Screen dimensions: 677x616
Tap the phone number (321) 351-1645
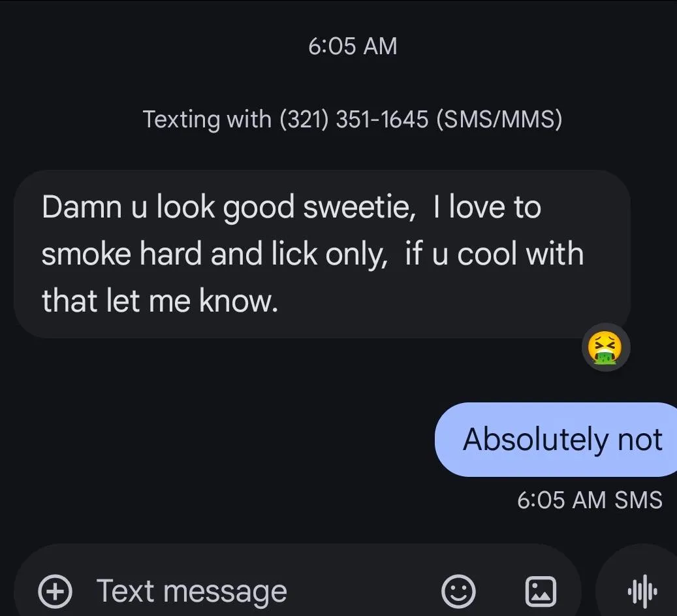click(x=354, y=120)
